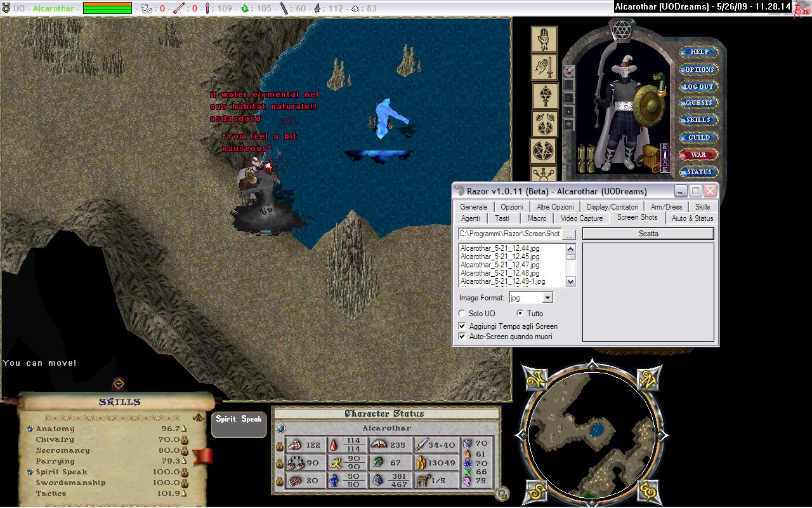Switch to the Video Capture tab
The image size is (812, 508).
coord(582,218)
